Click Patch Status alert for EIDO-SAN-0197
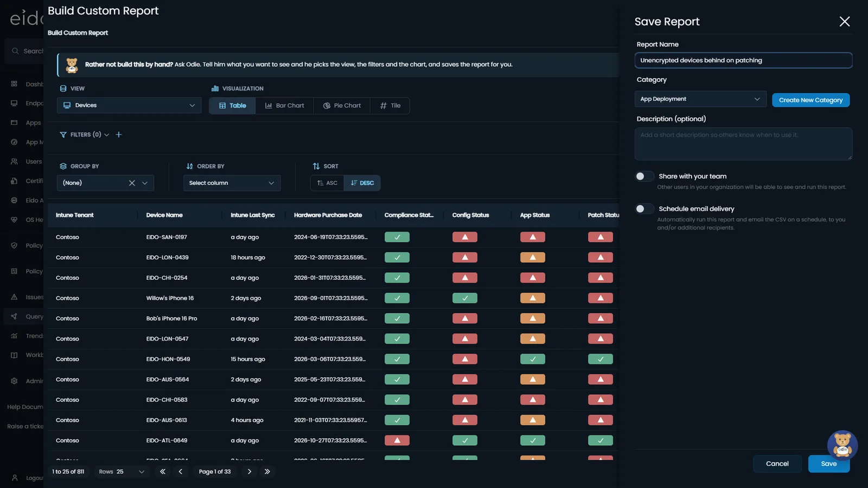 pyautogui.click(x=601, y=237)
